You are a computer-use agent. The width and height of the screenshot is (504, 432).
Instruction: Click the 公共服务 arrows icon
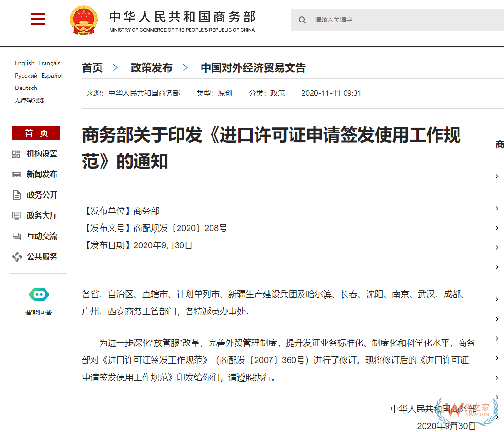click(x=16, y=256)
